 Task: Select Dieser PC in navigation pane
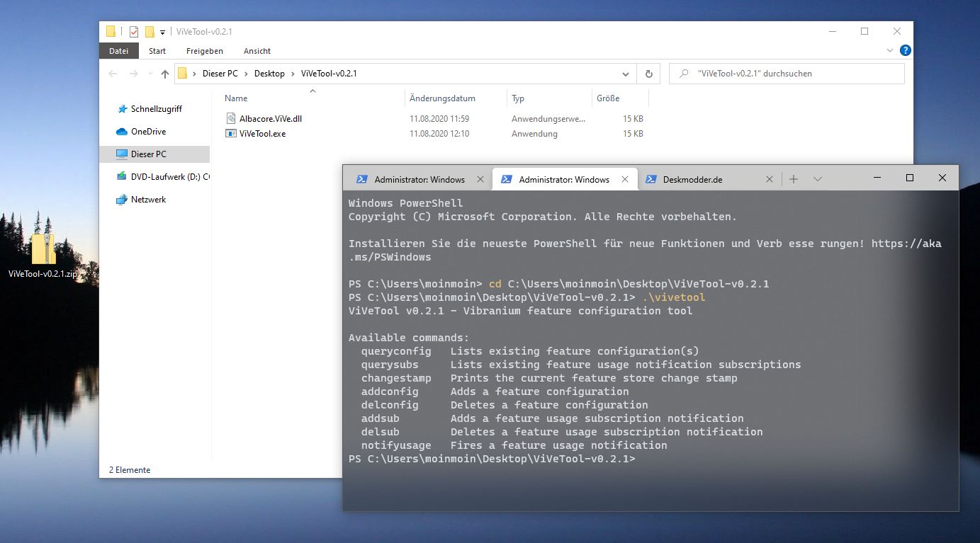[x=154, y=154]
